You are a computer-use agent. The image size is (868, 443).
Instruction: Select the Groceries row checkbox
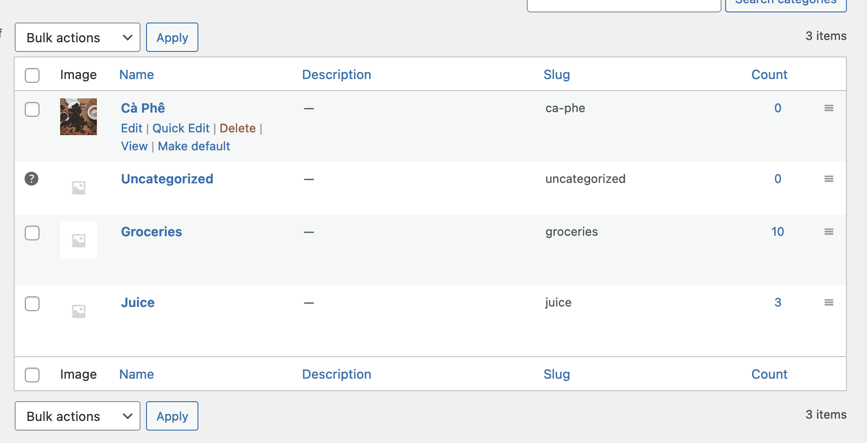click(x=32, y=233)
